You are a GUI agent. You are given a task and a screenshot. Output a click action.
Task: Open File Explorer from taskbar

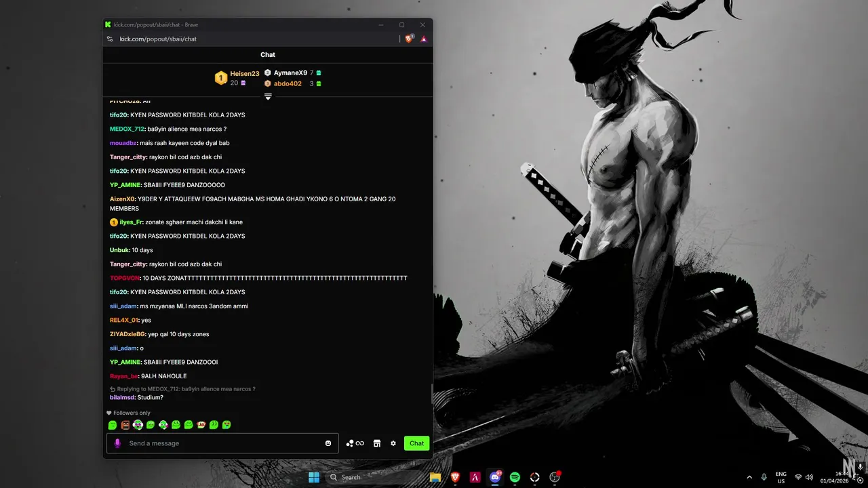click(x=435, y=477)
